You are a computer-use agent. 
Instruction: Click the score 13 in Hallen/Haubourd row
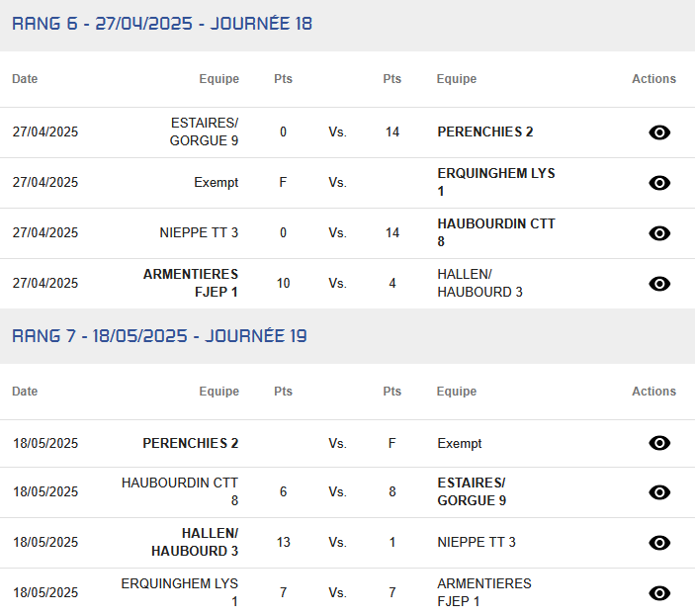click(283, 542)
